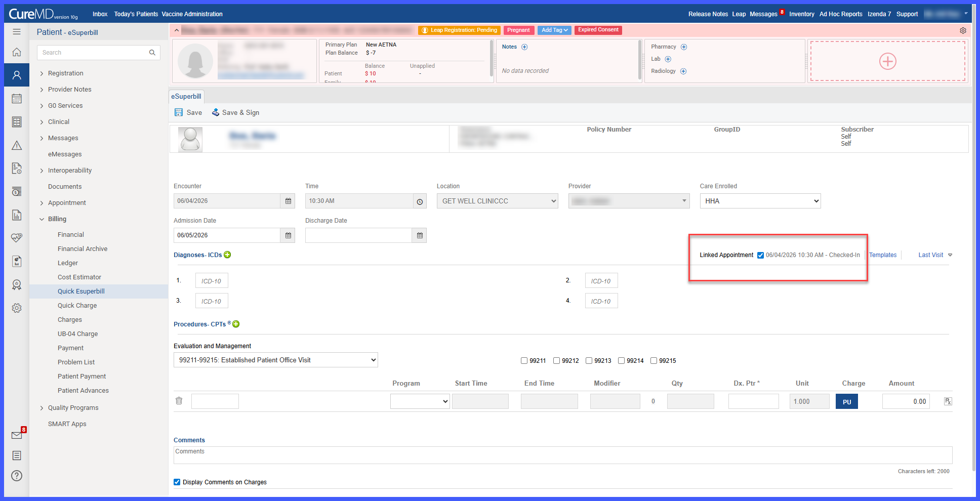Check the 99213 procedure code box
Viewport: 980px width, 501px height.
589,361
